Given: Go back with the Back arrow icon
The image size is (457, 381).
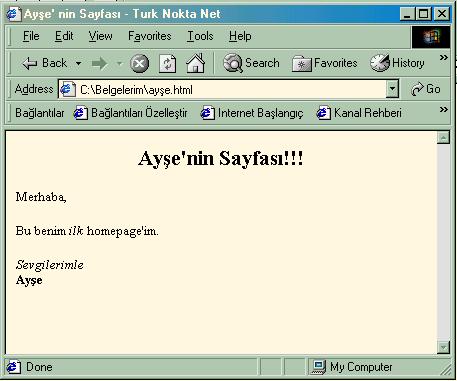Looking at the screenshot, I should point(29,63).
